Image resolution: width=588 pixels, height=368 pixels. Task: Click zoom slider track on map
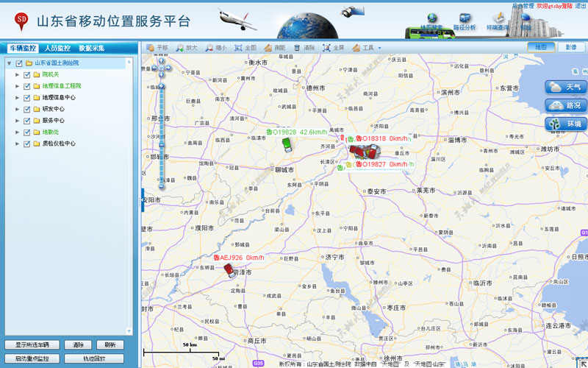coord(162,136)
